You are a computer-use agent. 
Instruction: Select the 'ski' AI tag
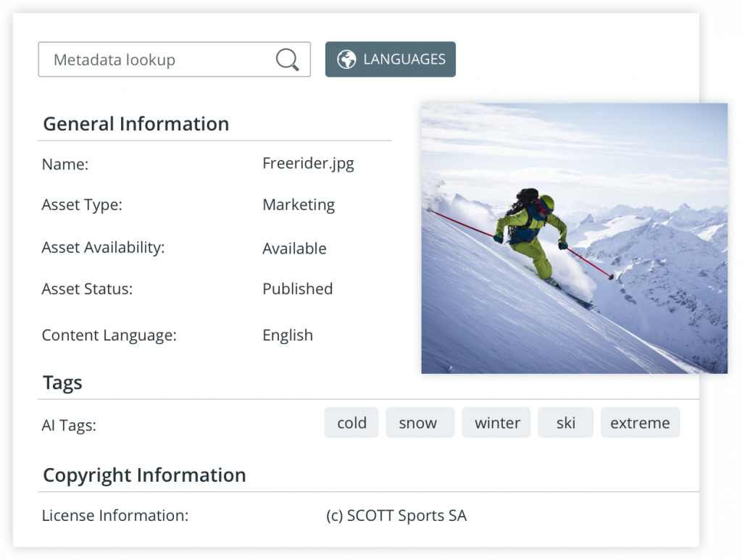(x=566, y=423)
